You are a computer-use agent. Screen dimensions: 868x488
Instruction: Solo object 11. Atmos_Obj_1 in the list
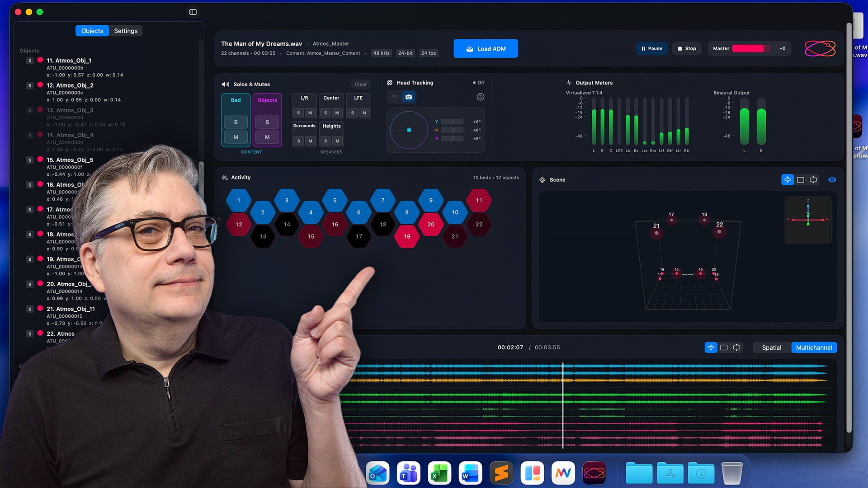coord(30,61)
